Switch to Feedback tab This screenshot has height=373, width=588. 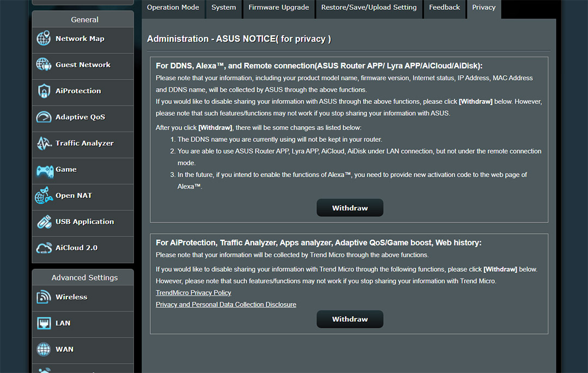tap(444, 9)
